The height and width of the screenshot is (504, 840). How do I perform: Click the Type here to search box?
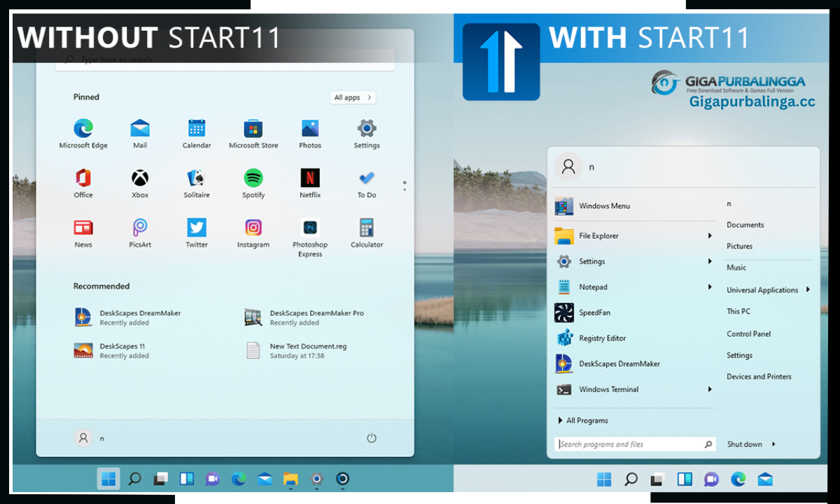[x=225, y=59]
